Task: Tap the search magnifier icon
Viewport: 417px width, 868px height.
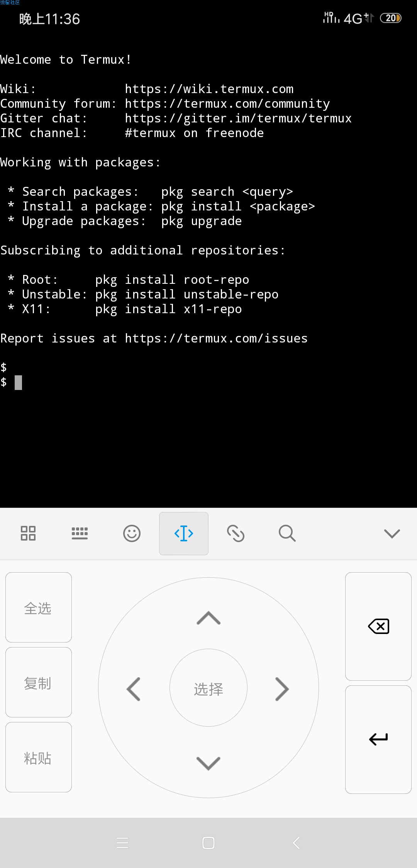Action: coord(287,533)
